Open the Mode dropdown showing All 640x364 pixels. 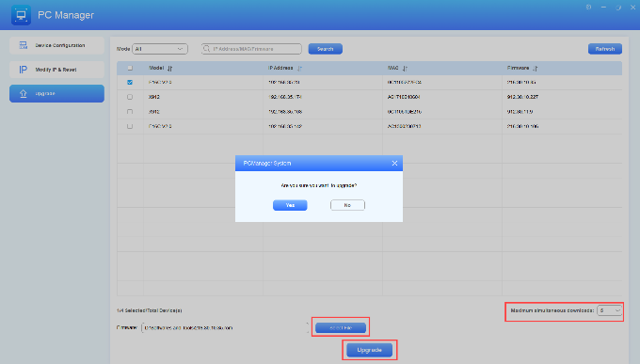[x=160, y=49]
